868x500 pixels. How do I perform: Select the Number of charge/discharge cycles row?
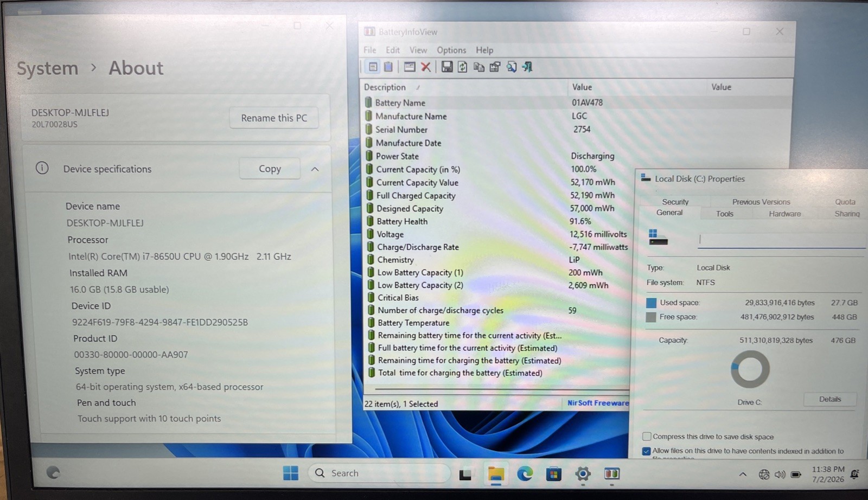496,311
